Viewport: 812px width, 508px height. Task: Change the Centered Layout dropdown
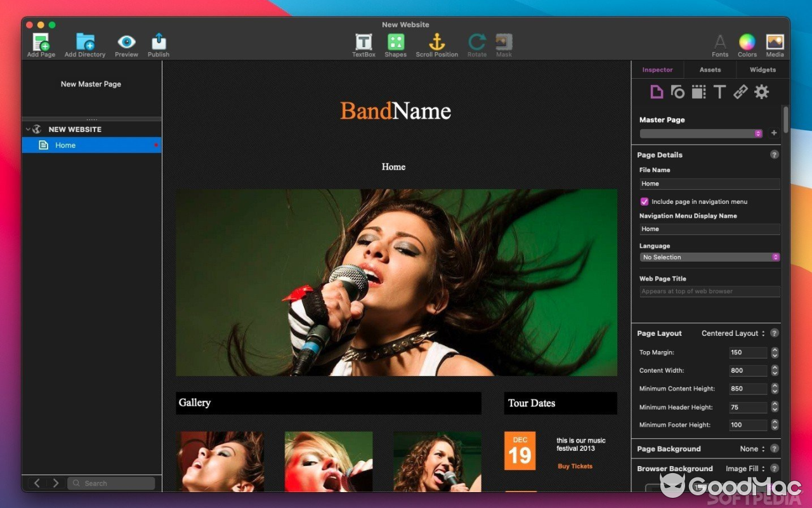[733, 333]
